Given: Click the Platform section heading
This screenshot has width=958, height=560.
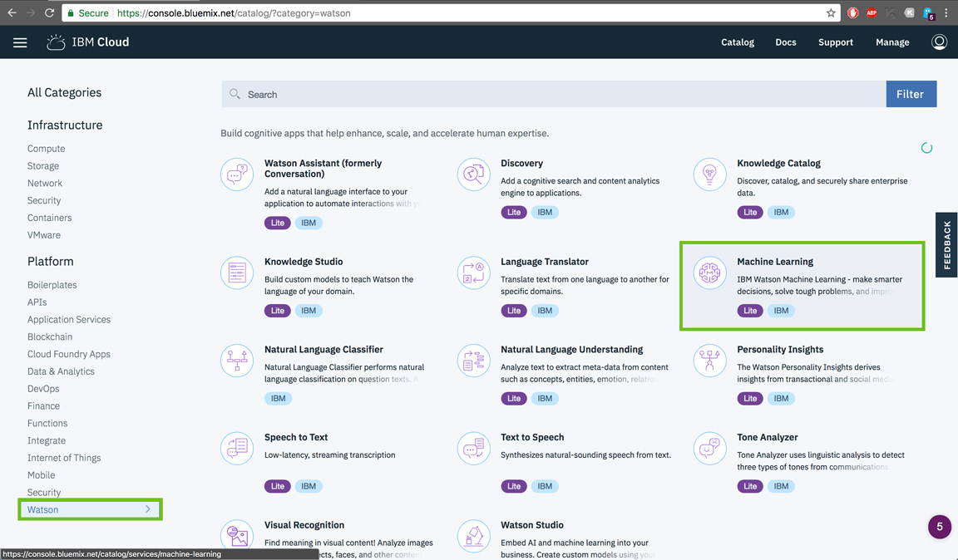Looking at the screenshot, I should coord(50,262).
